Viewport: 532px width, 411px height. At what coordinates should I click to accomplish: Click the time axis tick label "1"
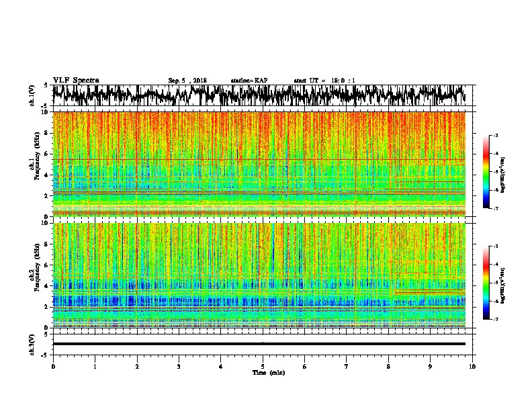click(x=95, y=367)
